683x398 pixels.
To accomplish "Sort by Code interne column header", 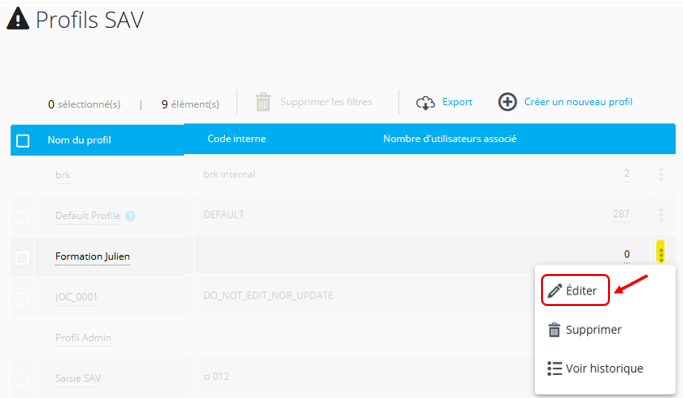I will tap(237, 138).
